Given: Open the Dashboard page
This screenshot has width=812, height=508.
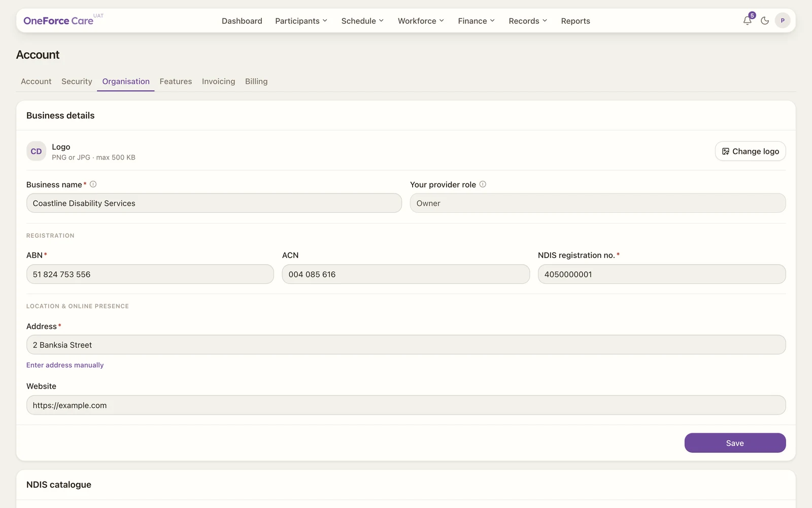Looking at the screenshot, I should [x=242, y=21].
